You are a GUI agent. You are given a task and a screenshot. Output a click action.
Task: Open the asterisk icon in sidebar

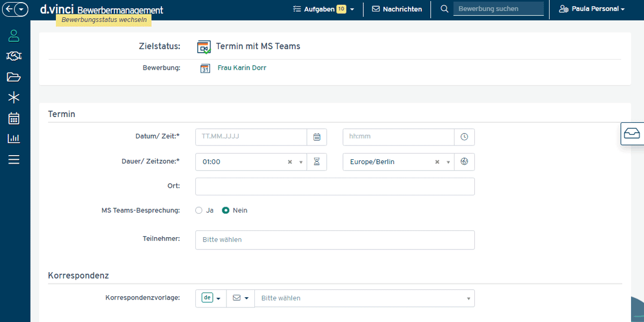[x=14, y=97]
